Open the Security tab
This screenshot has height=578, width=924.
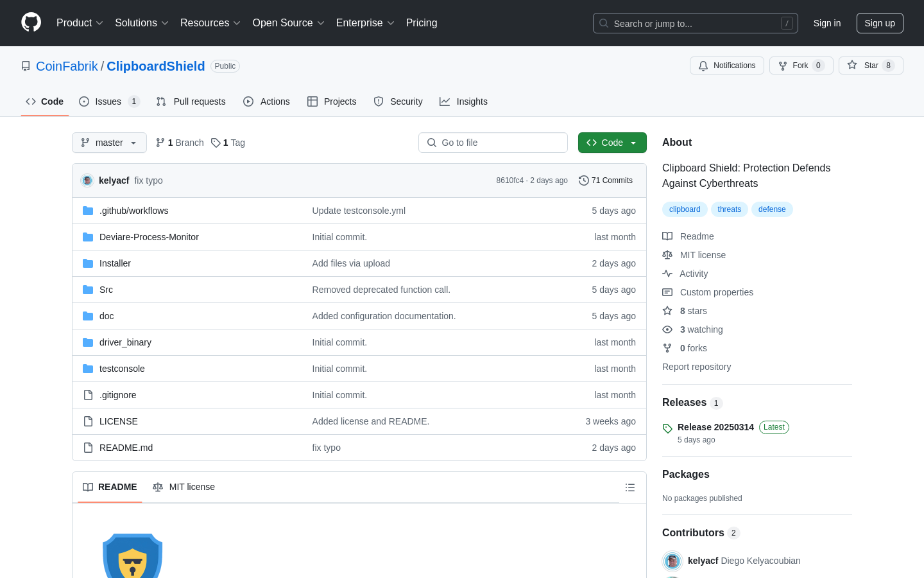click(398, 101)
